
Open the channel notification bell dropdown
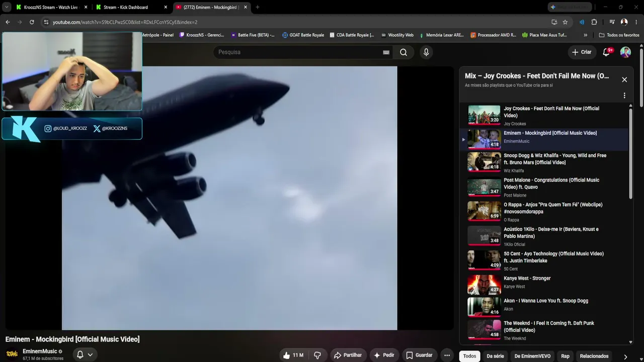pyautogui.click(x=85, y=355)
